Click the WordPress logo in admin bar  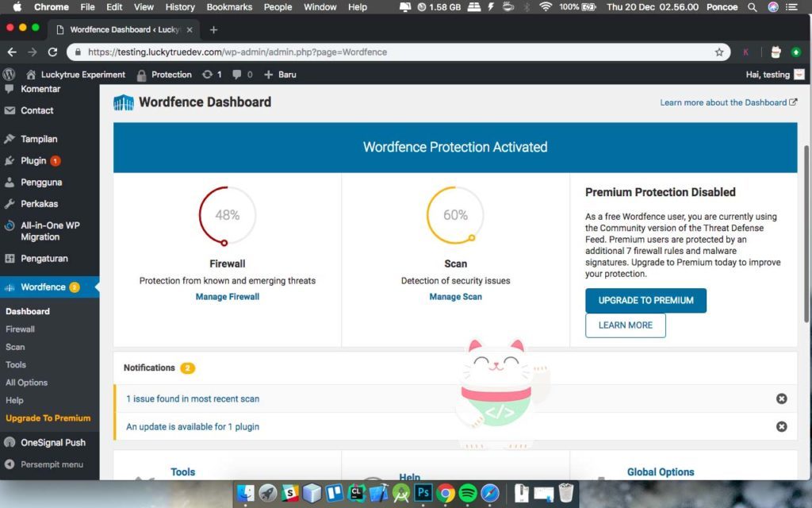click(x=9, y=74)
